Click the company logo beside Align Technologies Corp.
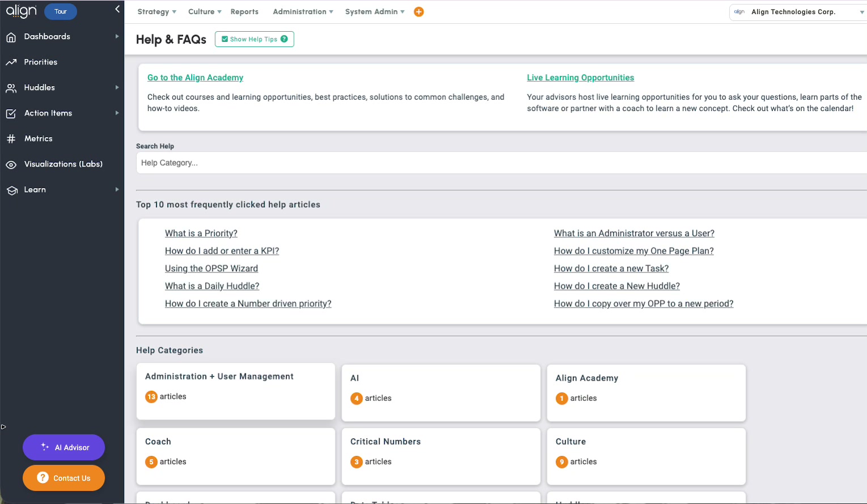The image size is (867, 504). click(739, 12)
